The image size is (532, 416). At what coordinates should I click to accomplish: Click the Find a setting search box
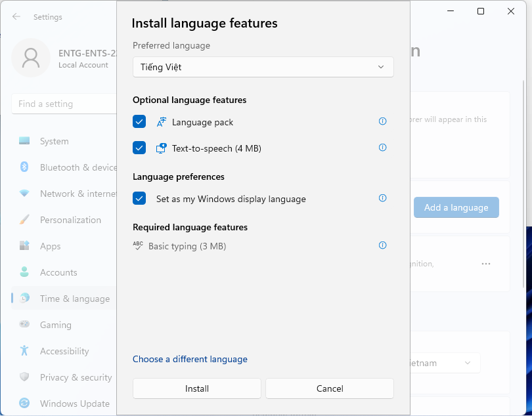pyautogui.click(x=64, y=104)
